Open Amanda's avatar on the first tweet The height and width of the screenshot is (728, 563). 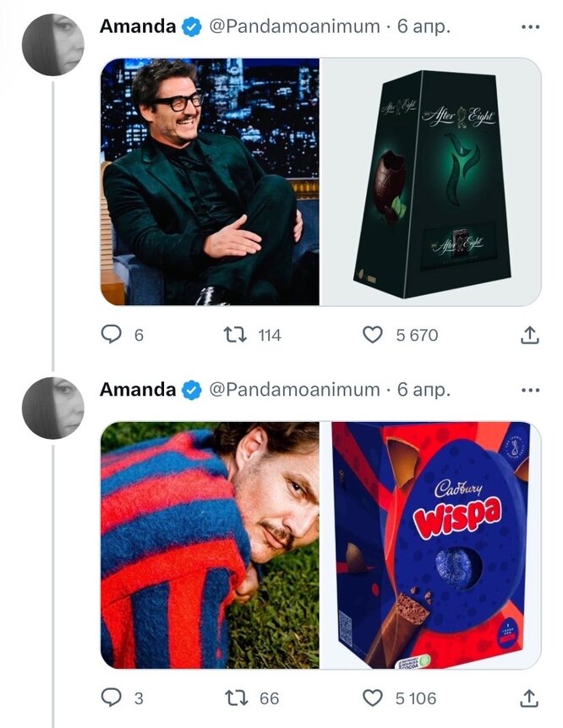coord(52,45)
